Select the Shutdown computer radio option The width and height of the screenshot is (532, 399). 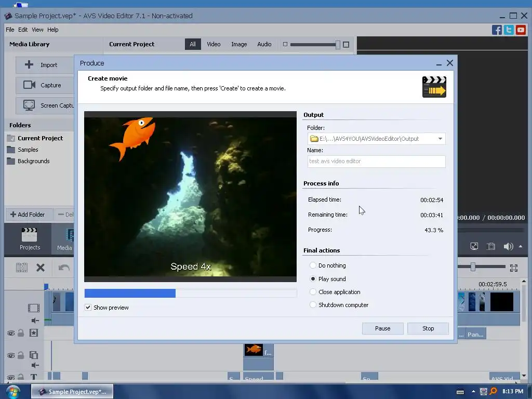pyautogui.click(x=313, y=304)
